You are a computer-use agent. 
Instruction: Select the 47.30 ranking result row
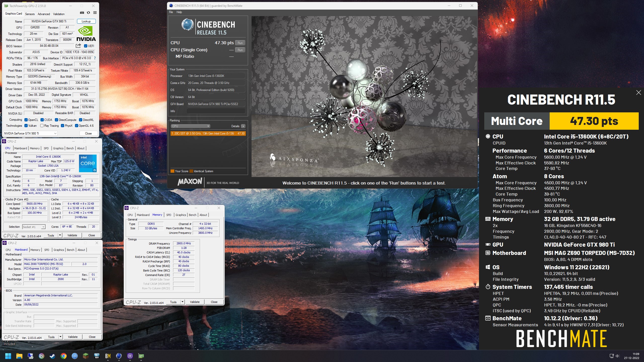pyautogui.click(x=208, y=133)
